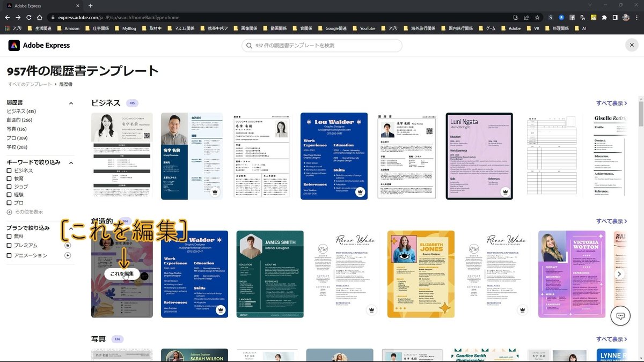Show all ビジネス templates via すべて表示
644x362 pixels.
click(x=611, y=103)
